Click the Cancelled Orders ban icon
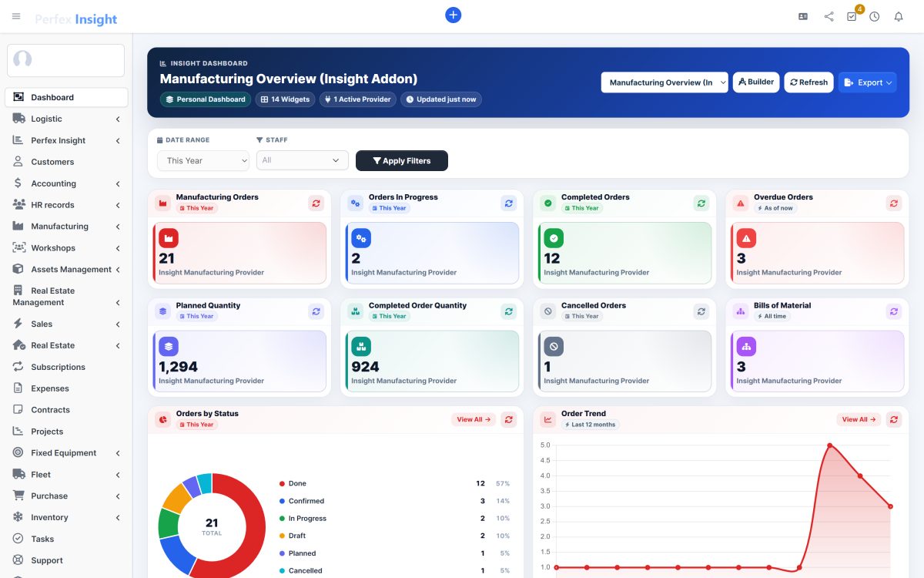The width and height of the screenshot is (924, 578). coord(554,346)
